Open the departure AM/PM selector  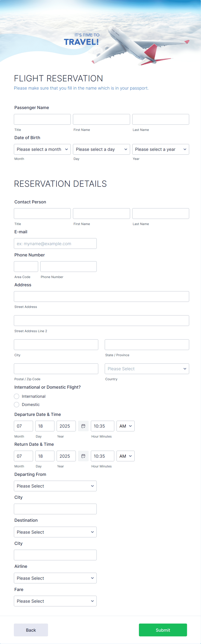coord(125,426)
